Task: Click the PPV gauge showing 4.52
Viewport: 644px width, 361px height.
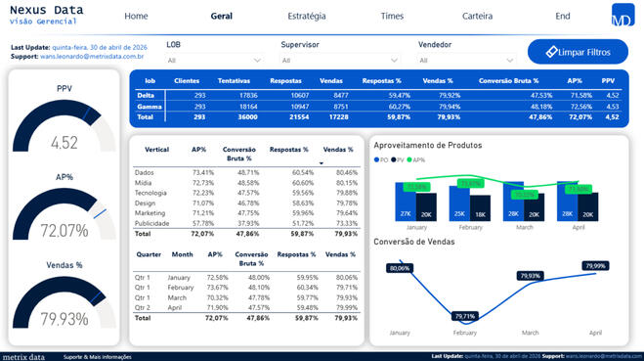Action: coord(64,126)
